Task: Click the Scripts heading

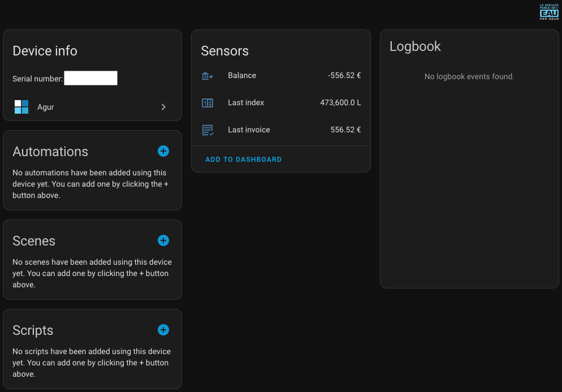Action: pos(33,330)
